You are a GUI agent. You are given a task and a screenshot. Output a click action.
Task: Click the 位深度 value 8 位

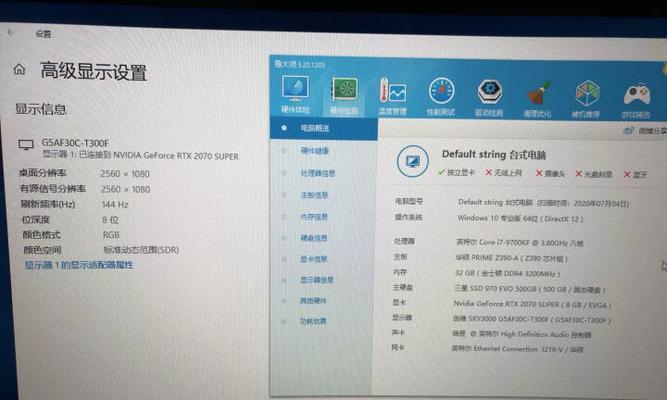111,220
